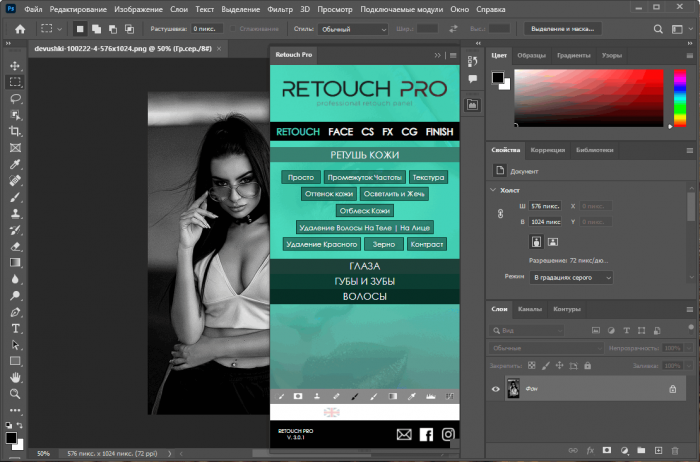Hide the Фон layer with eye icon

point(496,389)
